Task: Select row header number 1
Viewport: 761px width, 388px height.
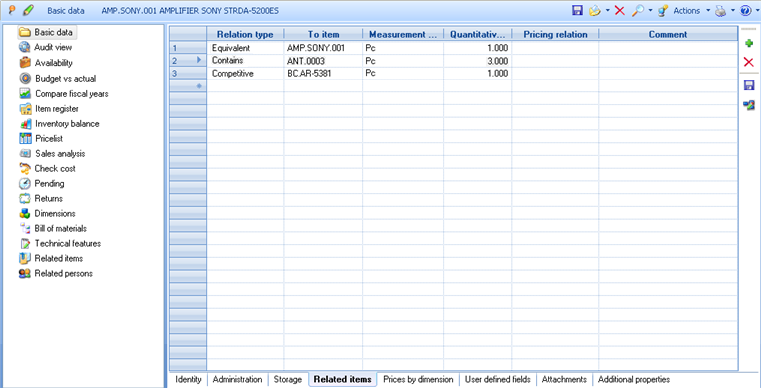Action: [x=188, y=48]
